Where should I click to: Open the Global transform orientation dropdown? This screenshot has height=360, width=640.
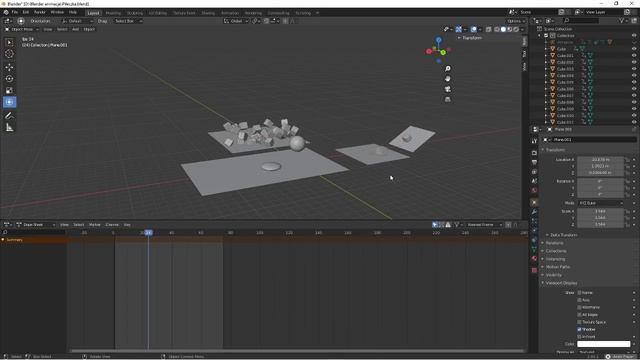[236, 21]
